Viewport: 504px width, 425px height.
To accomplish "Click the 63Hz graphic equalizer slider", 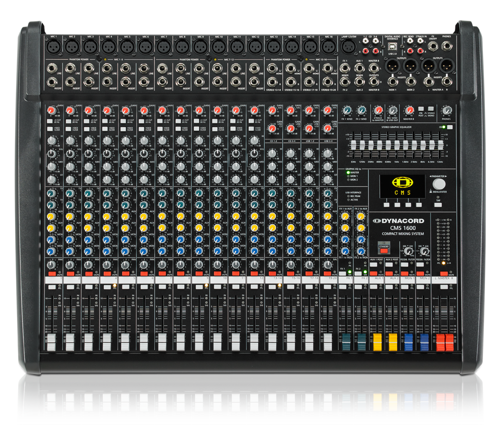I will point(353,145).
